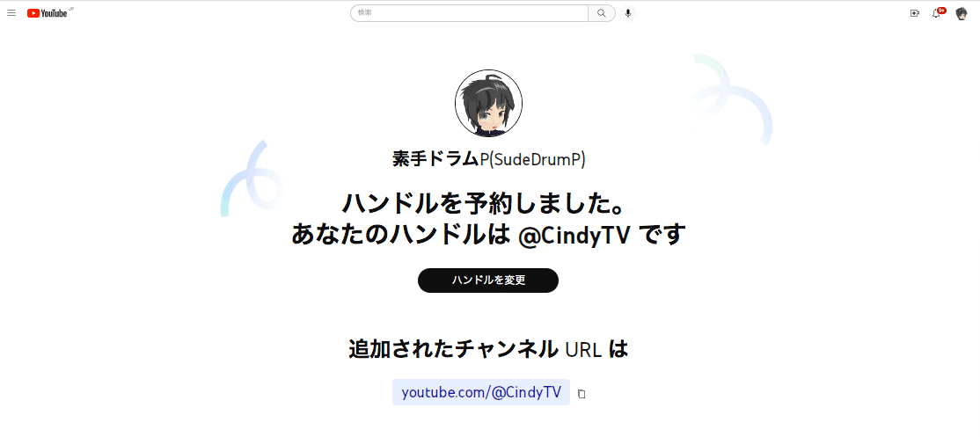This screenshot has height=437, width=980.
Task: Focus the 検索 search field
Action: (x=470, y=13)
